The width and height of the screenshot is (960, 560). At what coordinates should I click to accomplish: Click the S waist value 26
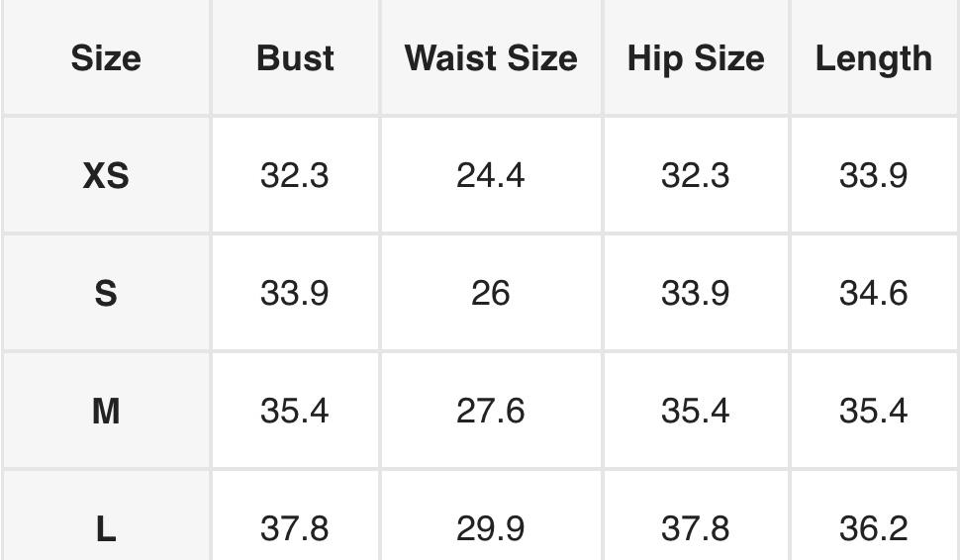[491, 294]
